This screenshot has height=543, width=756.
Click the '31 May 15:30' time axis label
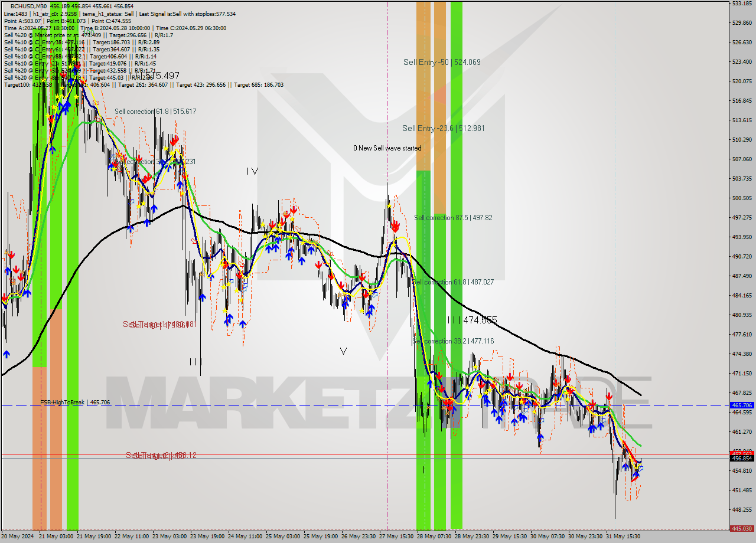click(623, 537)
